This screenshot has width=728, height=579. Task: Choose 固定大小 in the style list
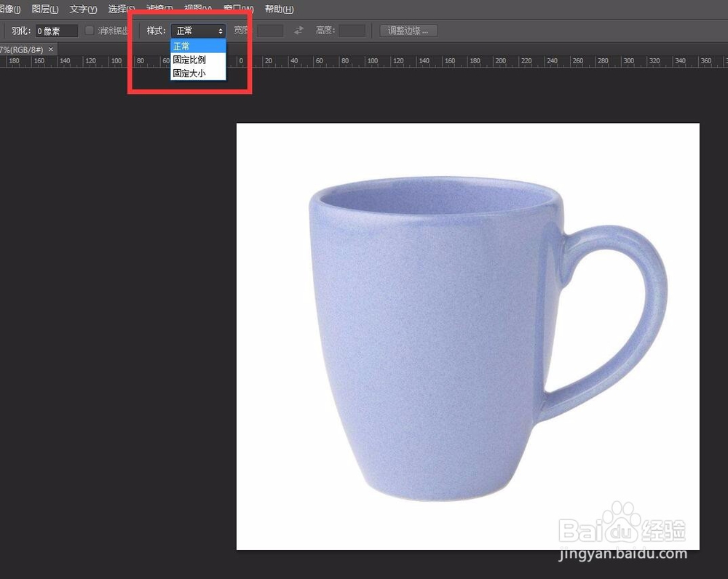[198, 73]
